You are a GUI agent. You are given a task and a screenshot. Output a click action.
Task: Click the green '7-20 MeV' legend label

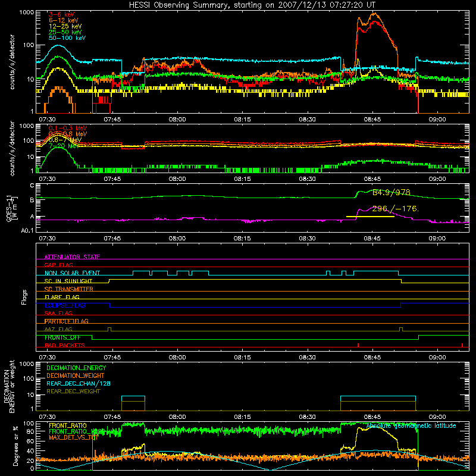coord(64,146)
